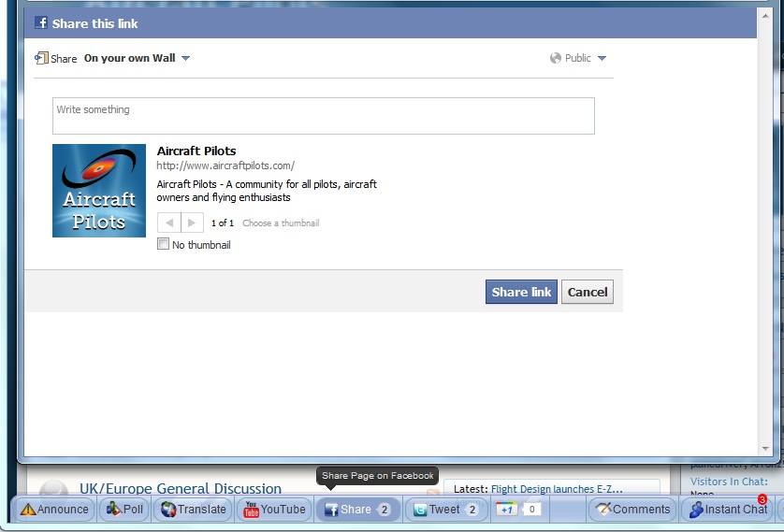Click the link description text
784x532 pixels.
pos(267,191)
